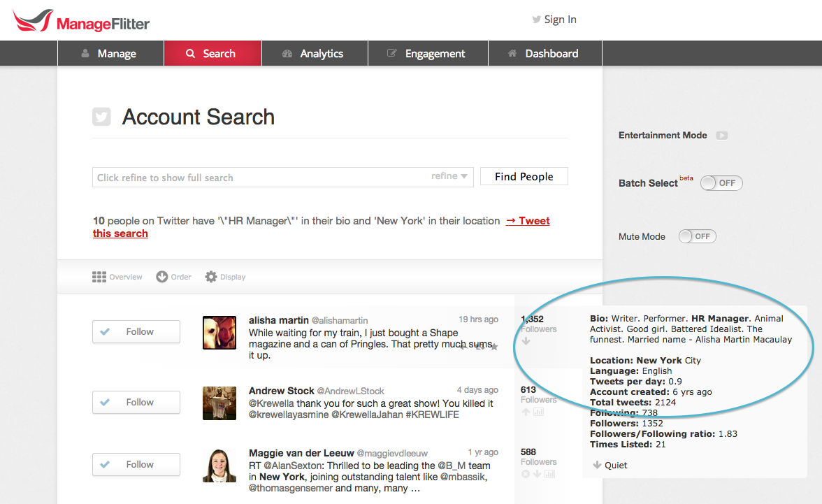Click the X icon under 588 Followers
The height and width of the screenshot is (504, 822).
(x=526, y=474)
